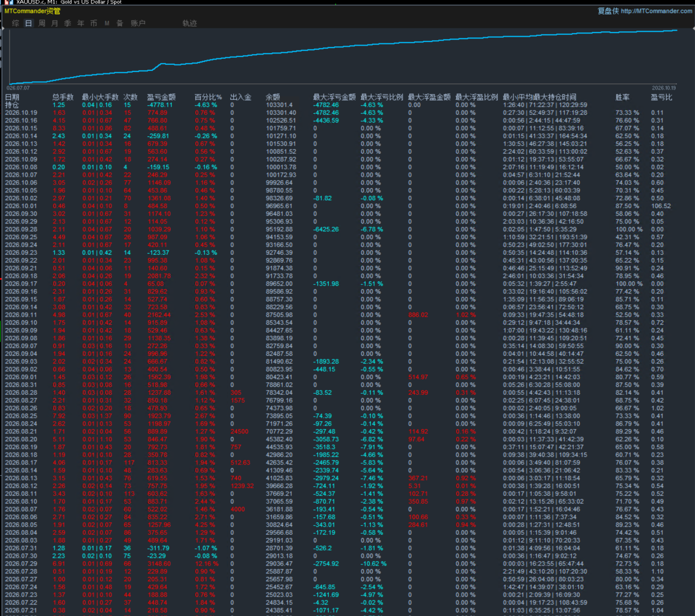Viewport: 695px width, 616px height.
Task: Click the 盈亏金额 column header
Action: [161, 97]
